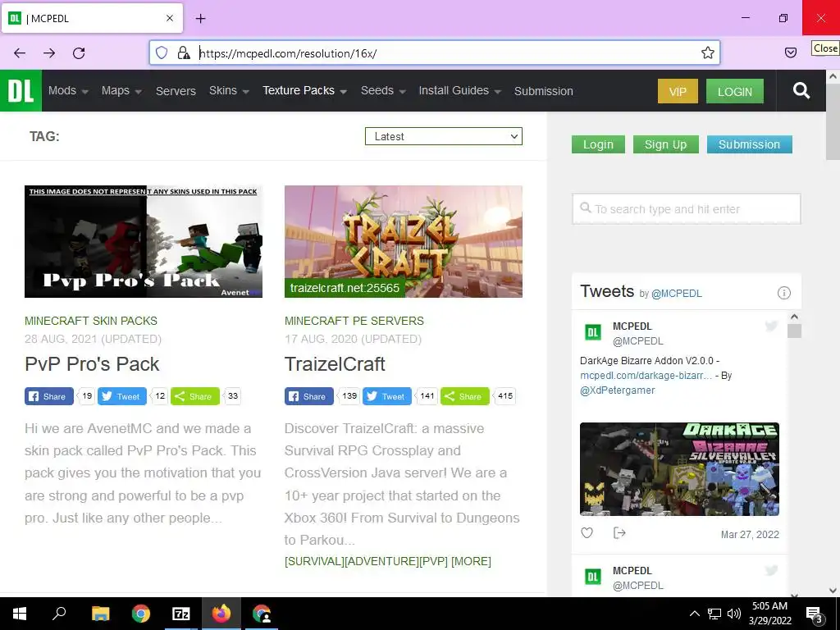Screen dimensions: 840x630
Task: Open MINECRAFT PE SERVERS category link
Action: [x=354, y=321]
